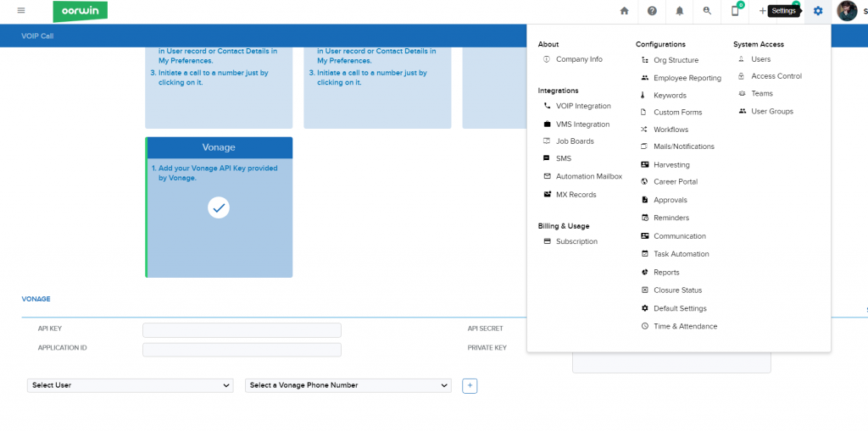Open Select a Vonage Phone Number dropdown
This screenshot has height=431, width=868.
(x=348, y=385)
